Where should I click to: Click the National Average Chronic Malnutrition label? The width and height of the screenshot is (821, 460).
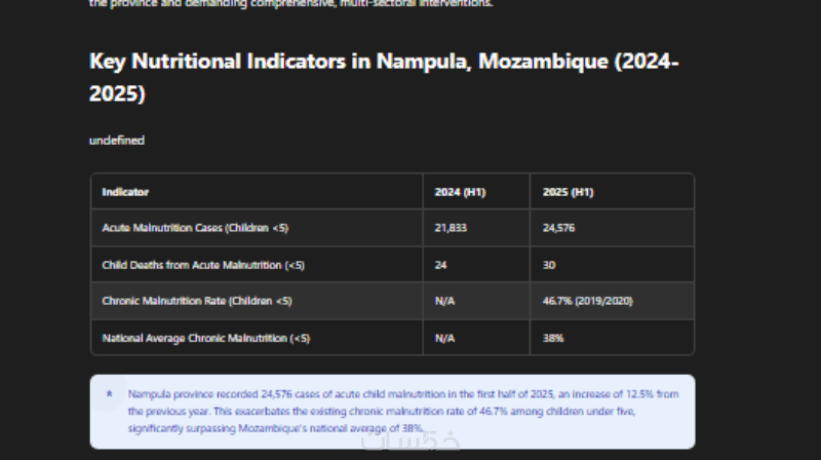coord(206,338)
